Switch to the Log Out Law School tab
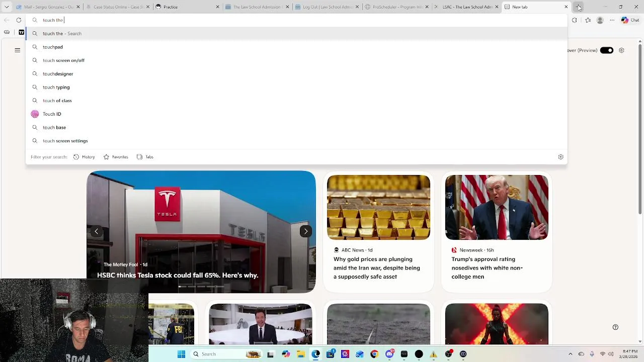The width and height of the screenshot is (644, 362). click(x=327, y=7)
